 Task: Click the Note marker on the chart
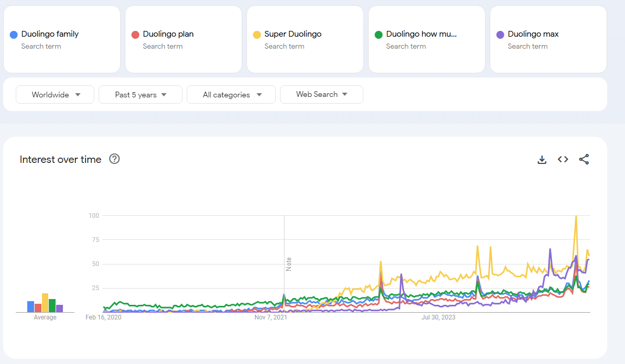point(288,264)
